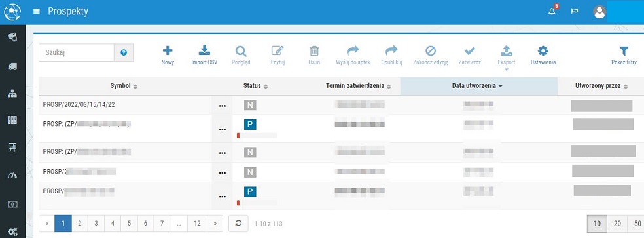Go to page 4
This screenshot has width=644, height=238.
113,223
